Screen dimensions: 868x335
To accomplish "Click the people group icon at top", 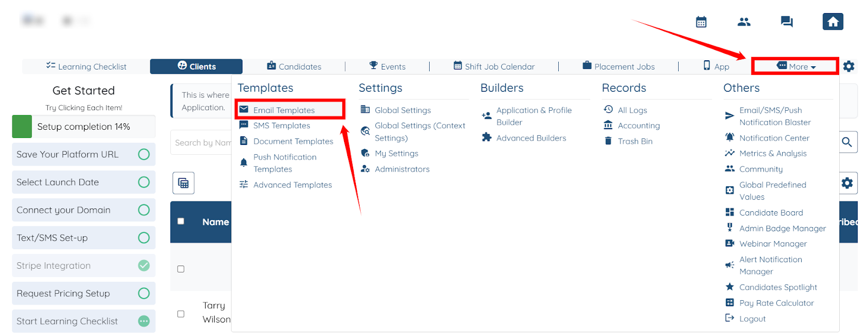I will point(744,22).
